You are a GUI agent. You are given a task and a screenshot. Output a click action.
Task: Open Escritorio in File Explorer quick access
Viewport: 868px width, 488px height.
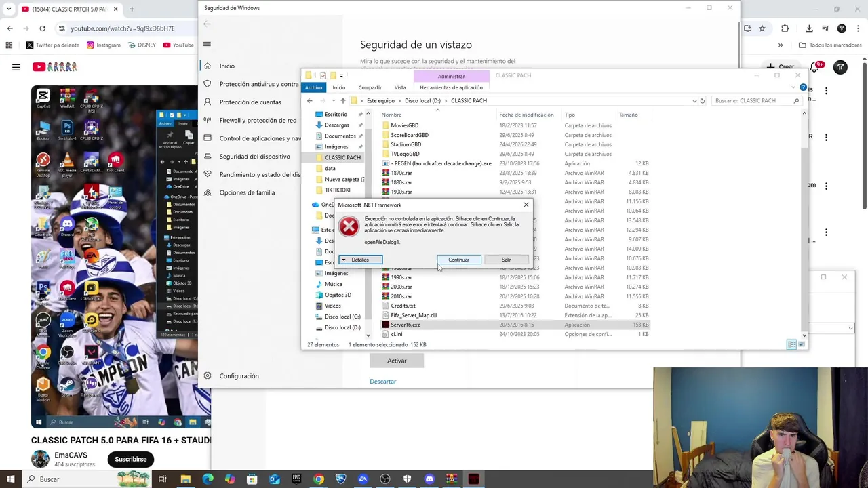[x=336, y=115]
